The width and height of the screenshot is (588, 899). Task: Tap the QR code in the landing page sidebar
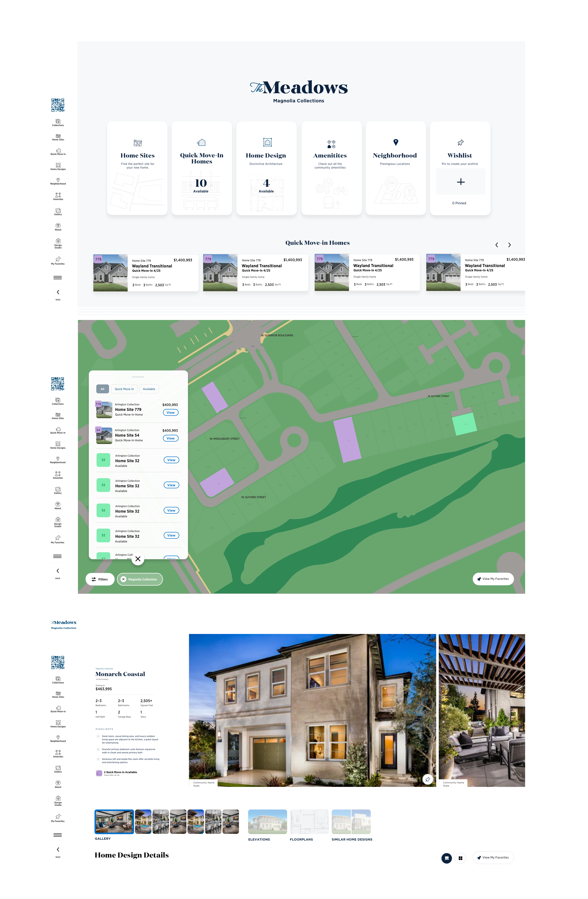pos(58,105)
